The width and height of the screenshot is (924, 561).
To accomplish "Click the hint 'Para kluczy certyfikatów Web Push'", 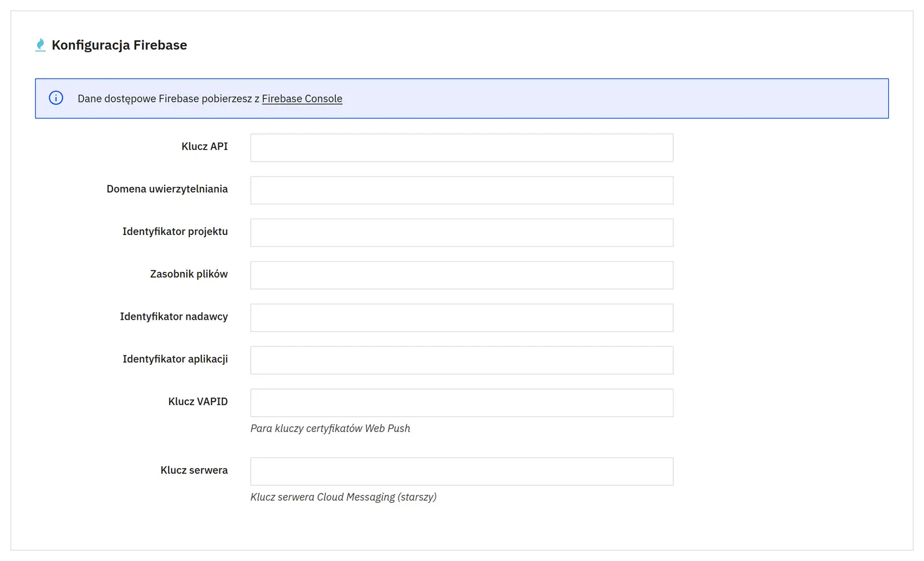I will [330, 428].
